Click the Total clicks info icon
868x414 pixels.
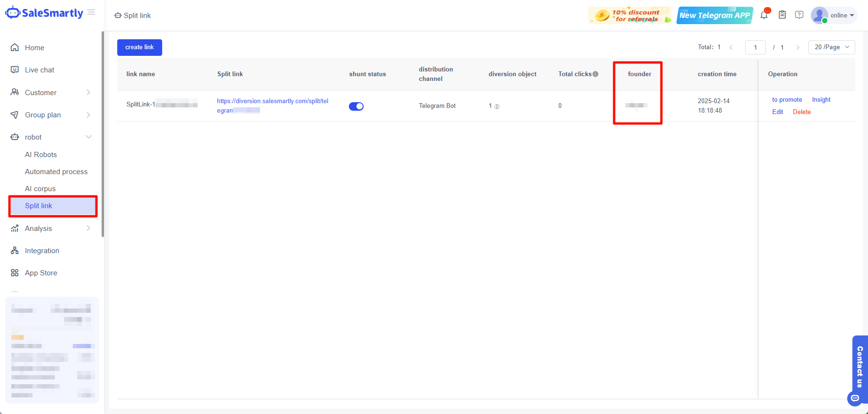[596, 74]
